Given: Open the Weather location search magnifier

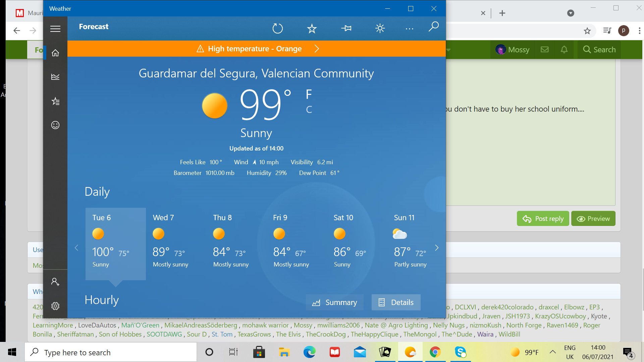Looking at the screenshot, I should [434, 26].
